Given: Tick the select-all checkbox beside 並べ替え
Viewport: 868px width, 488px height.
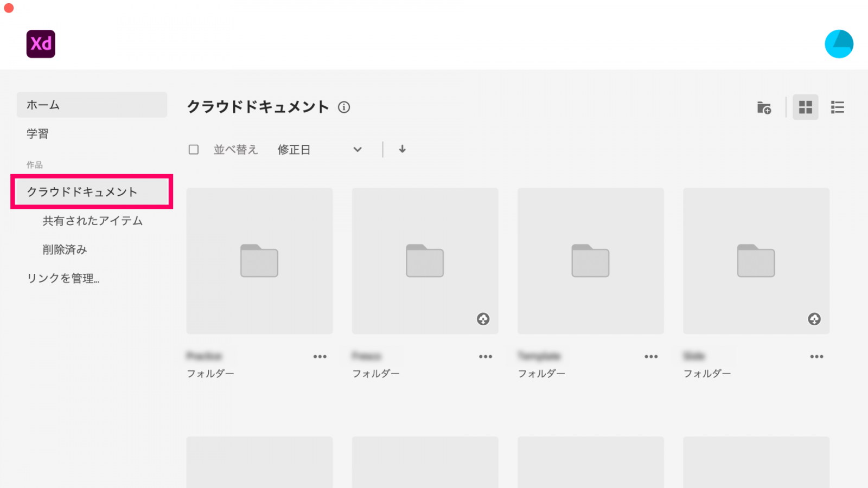Looking at the screenshot, I should tap(194, 150).
